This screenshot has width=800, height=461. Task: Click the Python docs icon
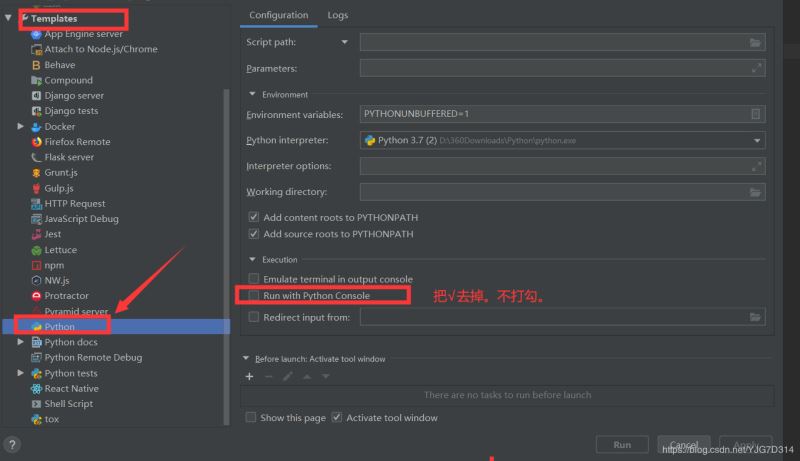tap(36, 343)
